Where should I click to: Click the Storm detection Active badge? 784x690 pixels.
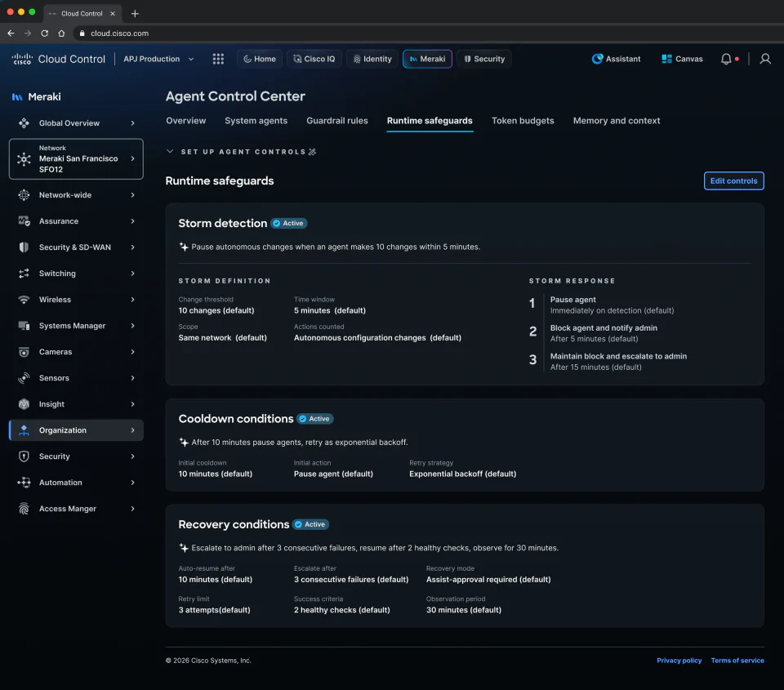click(x=289, y=224)
